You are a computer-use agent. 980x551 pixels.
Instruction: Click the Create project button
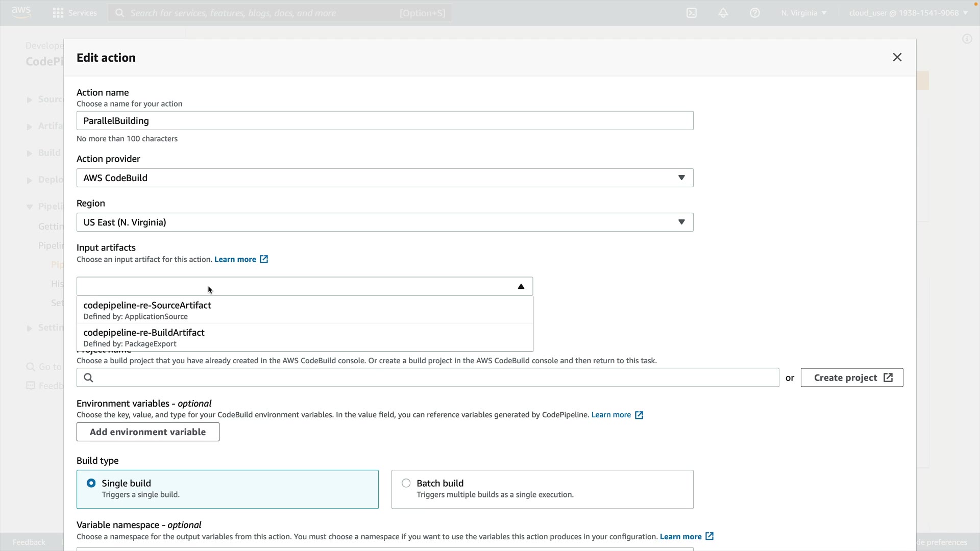tap(851, 378)
